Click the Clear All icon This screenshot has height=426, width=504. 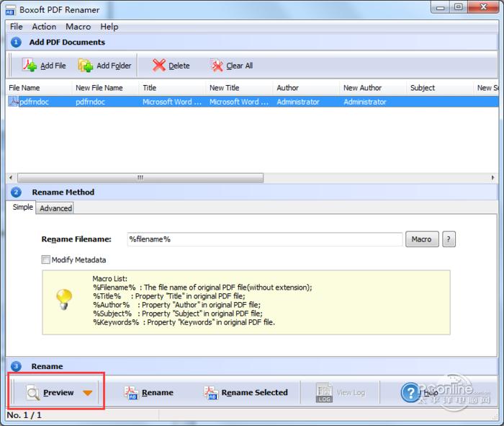(x=217, y=66)
